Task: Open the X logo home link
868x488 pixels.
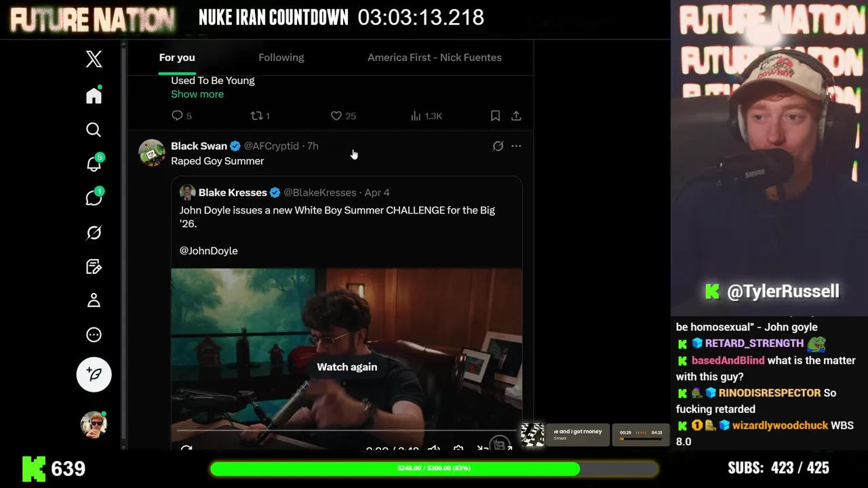Action: [x=94, y=59]
